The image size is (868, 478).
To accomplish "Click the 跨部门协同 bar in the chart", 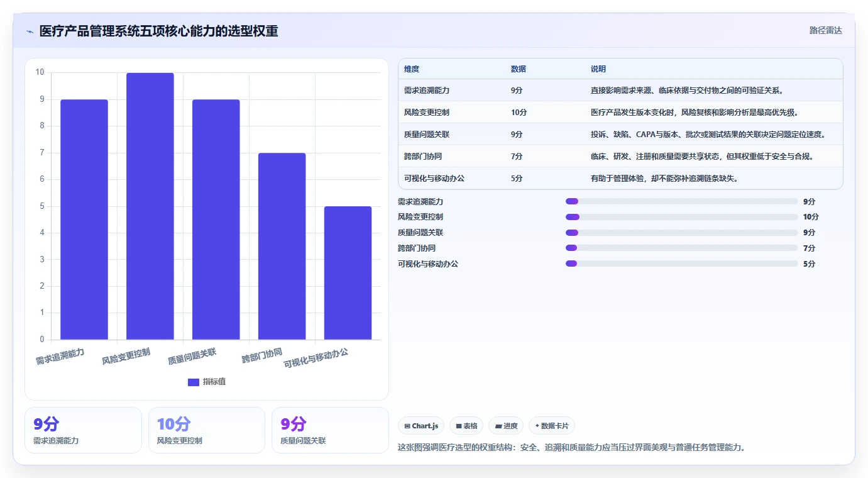I will click(282, 247).
